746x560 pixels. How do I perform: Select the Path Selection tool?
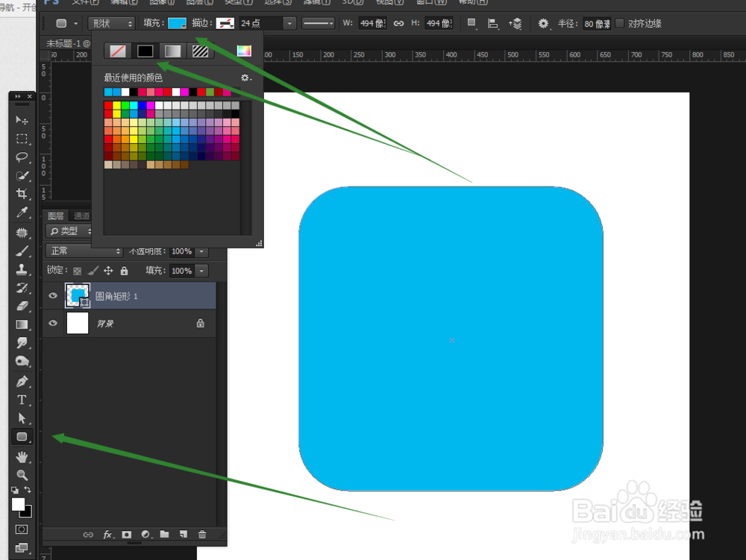(22, 418)
